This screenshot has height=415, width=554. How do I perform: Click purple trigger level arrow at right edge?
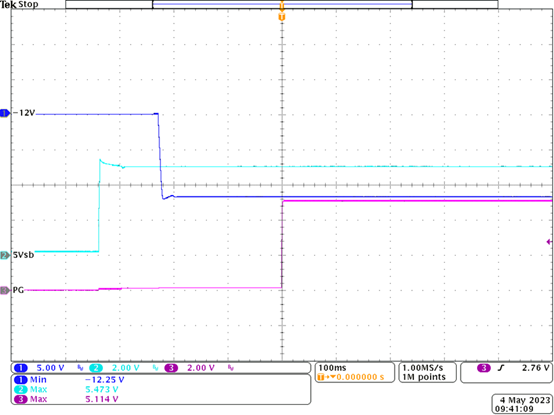point(549,242)
